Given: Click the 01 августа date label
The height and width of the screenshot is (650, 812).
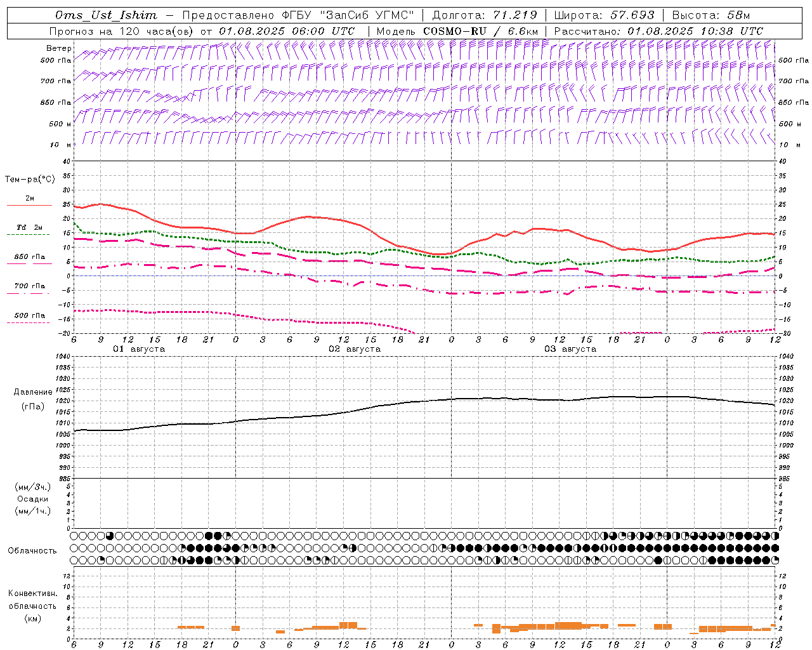Looking at the screenshot, I should [x=139, y=349].
